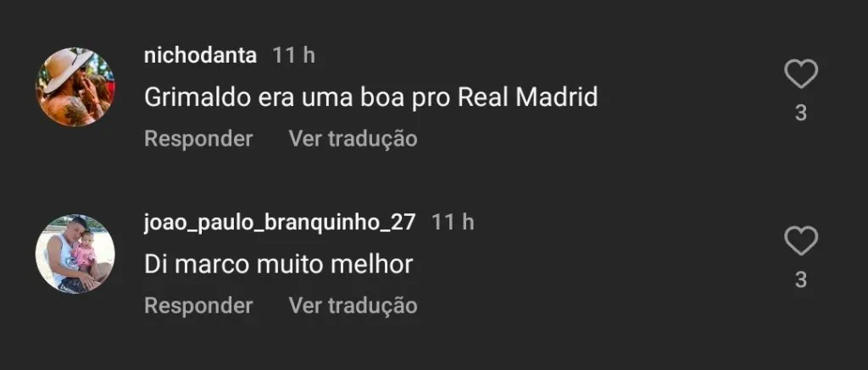Like joao_paulo_branquinho_27's comment with the heart
This screenshot has height=370, width=868.
pos(801,241)
